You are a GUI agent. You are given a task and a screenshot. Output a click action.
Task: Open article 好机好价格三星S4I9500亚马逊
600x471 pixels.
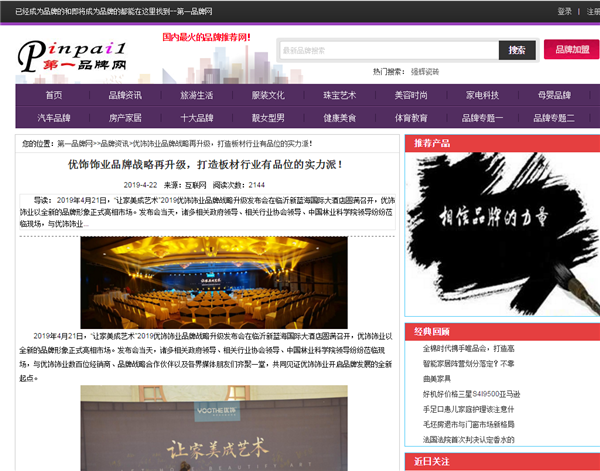[471, 394]
